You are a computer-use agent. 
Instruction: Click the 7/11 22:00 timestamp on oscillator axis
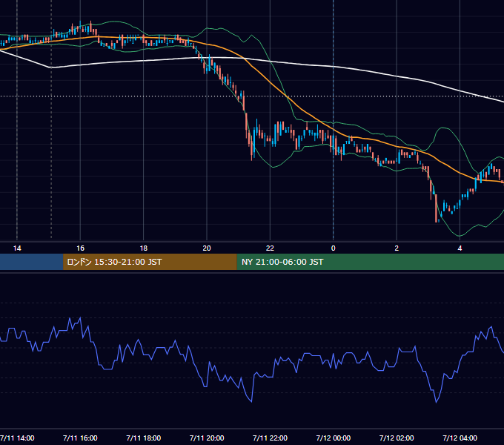point(270,438)
